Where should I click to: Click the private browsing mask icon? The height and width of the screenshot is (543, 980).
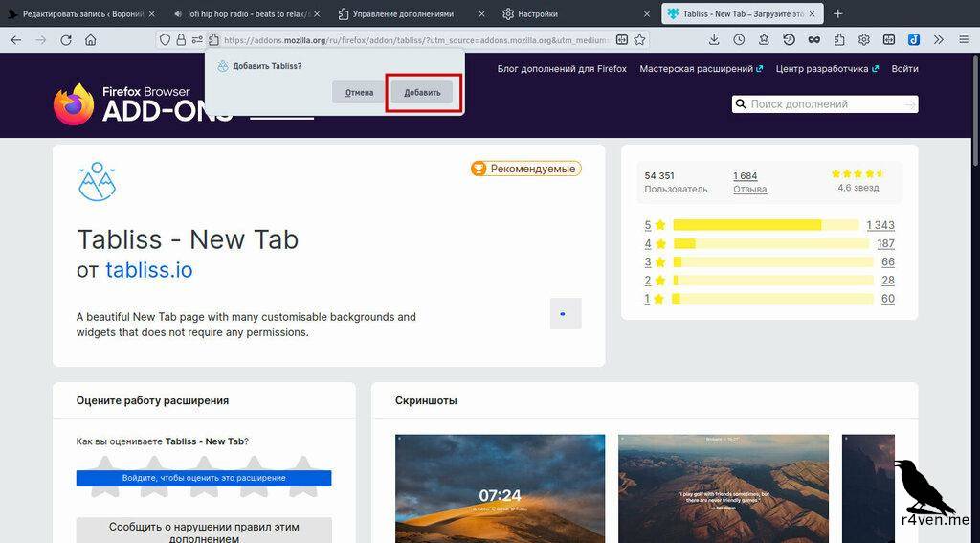click(814, 40)
